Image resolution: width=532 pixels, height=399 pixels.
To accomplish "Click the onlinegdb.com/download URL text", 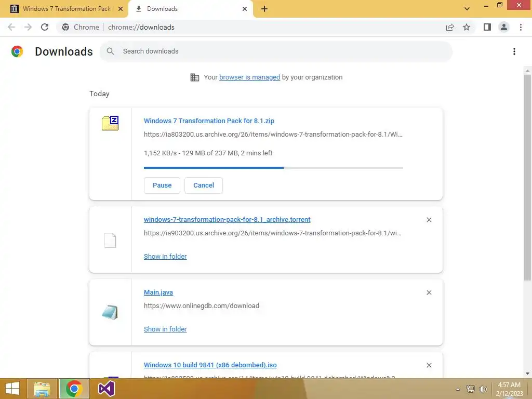I will point(202,305).
